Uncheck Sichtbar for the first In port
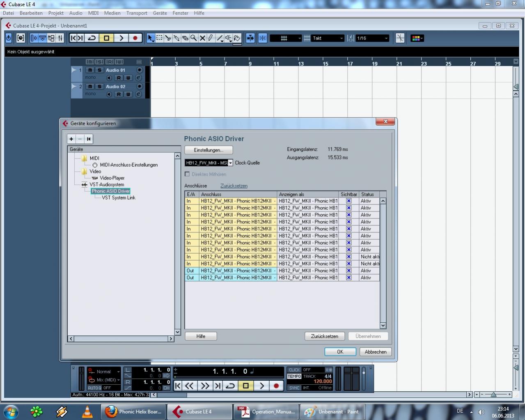Screen dimensions: 525x420 tap(348, 201)
